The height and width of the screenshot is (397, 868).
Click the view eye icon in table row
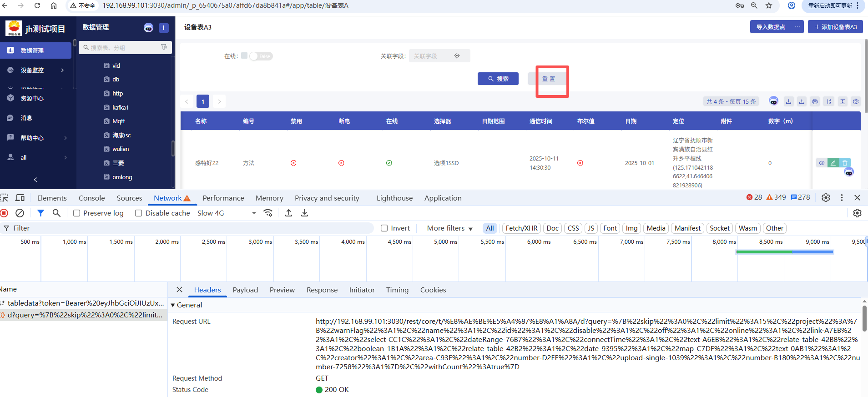click(822, 163)
